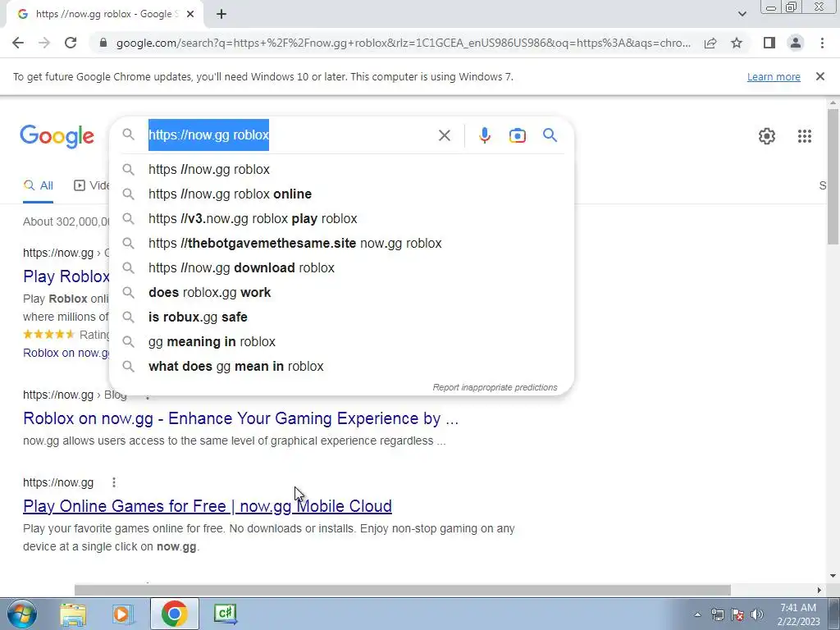
Task: Open 'Play Online Games for Free' result
Action: click(208, 506)
